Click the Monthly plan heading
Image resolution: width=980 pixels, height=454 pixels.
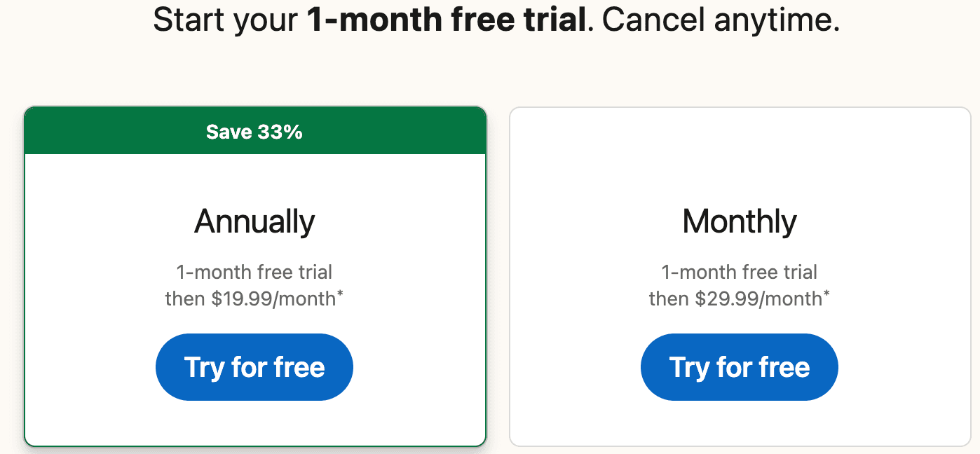coord(740,221)
